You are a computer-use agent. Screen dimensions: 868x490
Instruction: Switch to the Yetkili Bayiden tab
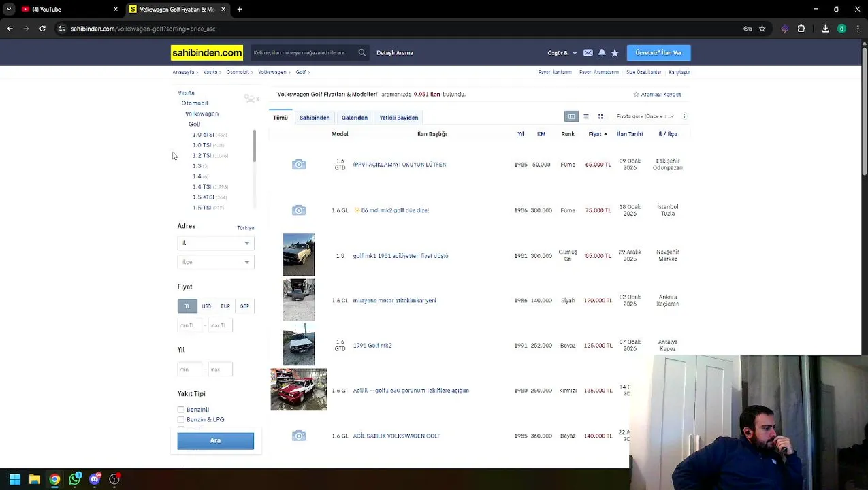click(x=399, y=118)
